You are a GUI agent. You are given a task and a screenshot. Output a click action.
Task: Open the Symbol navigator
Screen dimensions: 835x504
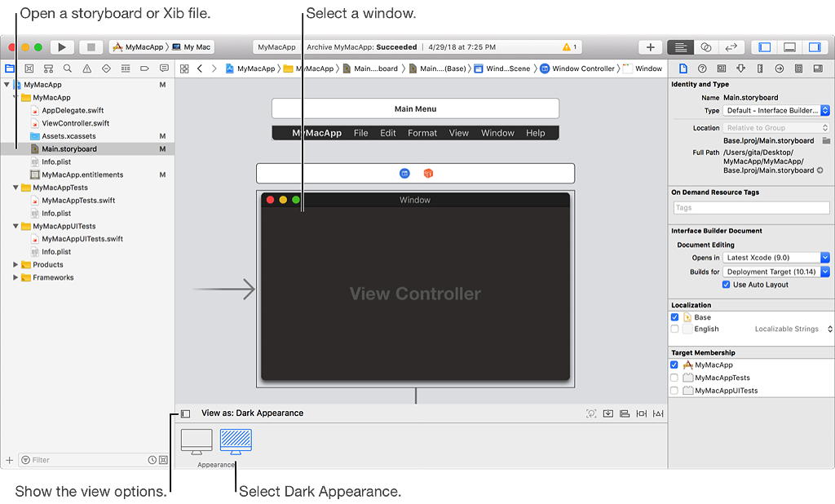tap(48, 69)
